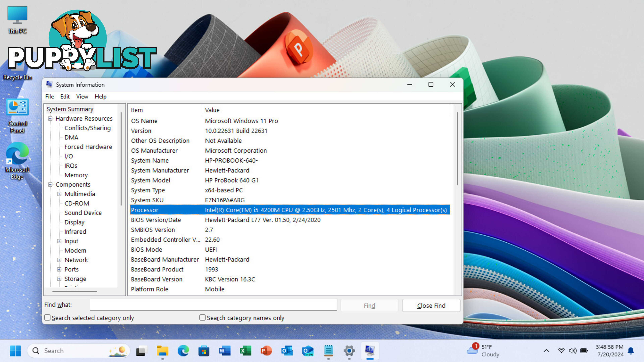This screenshot has width=644, height=362.
Task: Open the notification bell icon
Action: point(631,351)
